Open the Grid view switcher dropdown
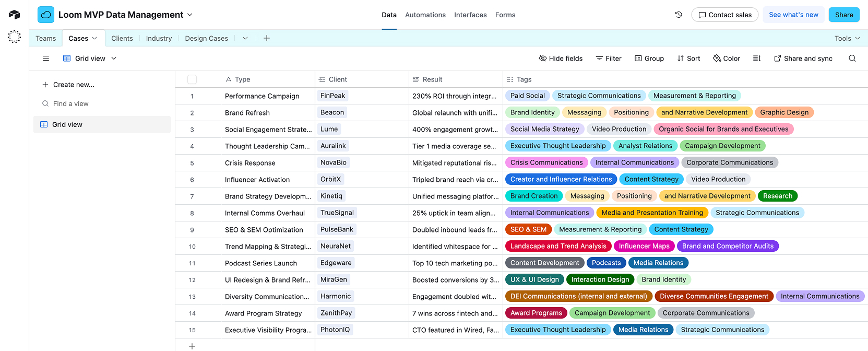This screenshot has width=868, height=351. coord(90,58)
